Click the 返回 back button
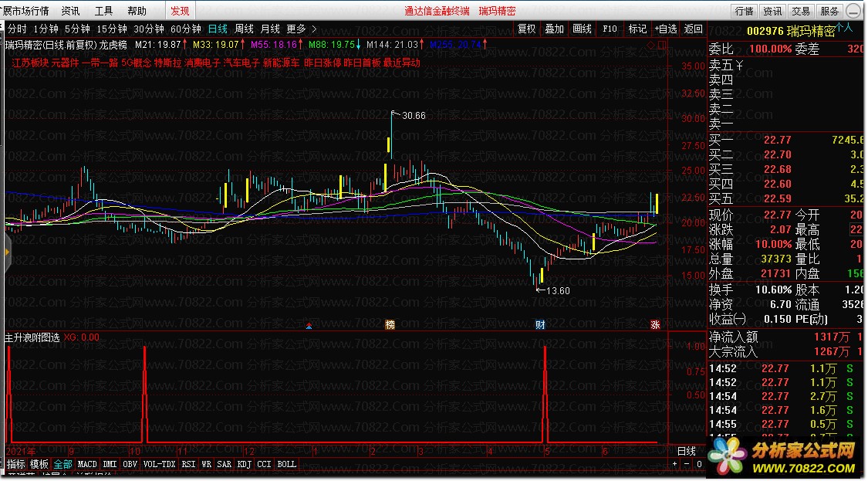868x481 pixels. [x=693, y=29]
